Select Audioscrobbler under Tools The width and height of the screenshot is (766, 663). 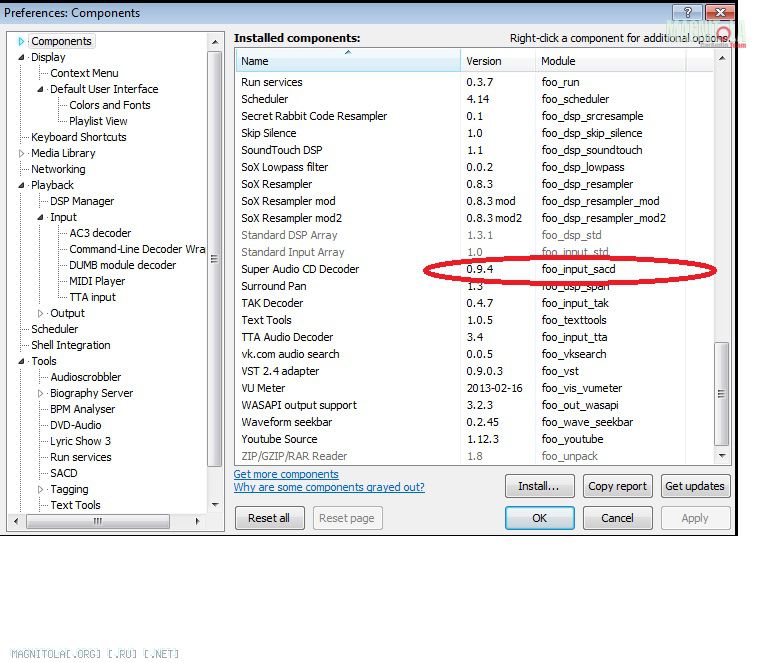[85, 377]
